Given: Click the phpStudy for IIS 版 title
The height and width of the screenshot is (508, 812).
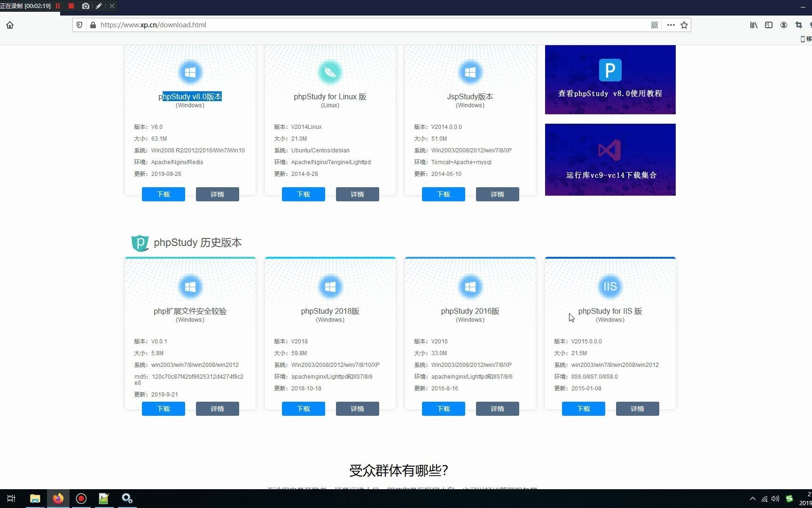Looking at the screenshot, I should (610, 311).
